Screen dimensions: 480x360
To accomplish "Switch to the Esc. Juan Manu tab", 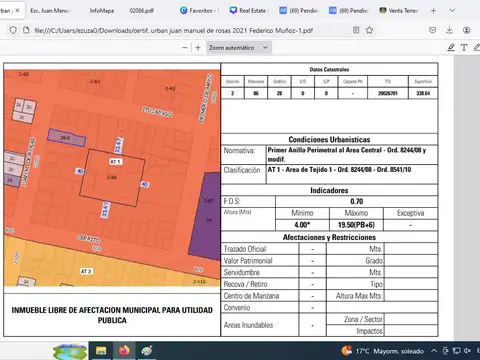I will pos(50,11).
